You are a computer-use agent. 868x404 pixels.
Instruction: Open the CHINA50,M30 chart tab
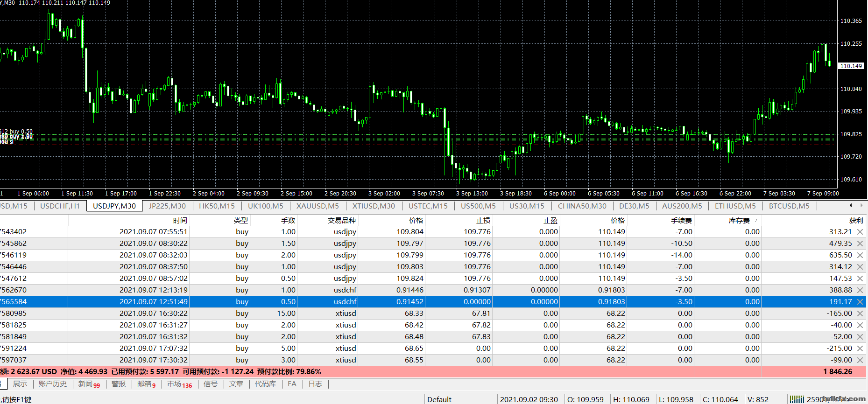(x=582, y=206)
